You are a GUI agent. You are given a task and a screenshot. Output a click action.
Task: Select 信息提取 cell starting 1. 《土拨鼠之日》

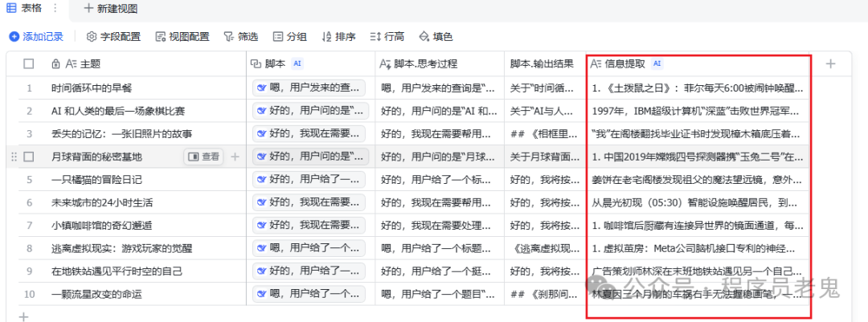(x=697, y=88)
